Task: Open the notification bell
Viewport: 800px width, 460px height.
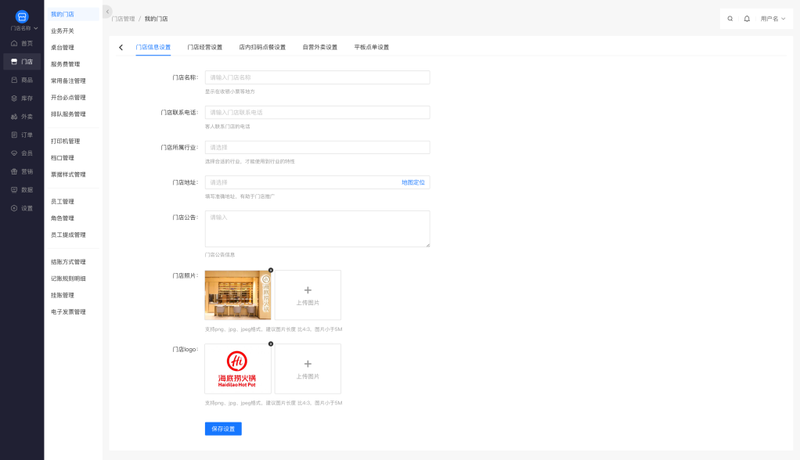Action: pos(747,19)
